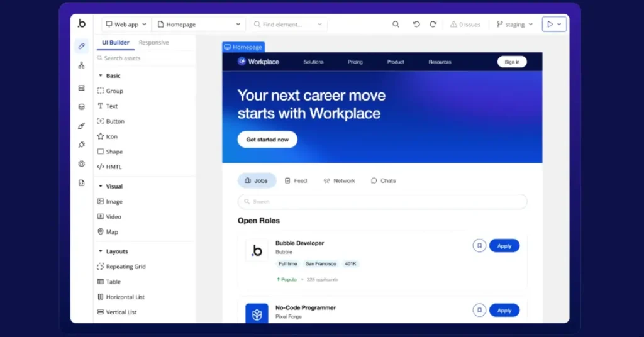Open the staging branch dropdown

514,25
